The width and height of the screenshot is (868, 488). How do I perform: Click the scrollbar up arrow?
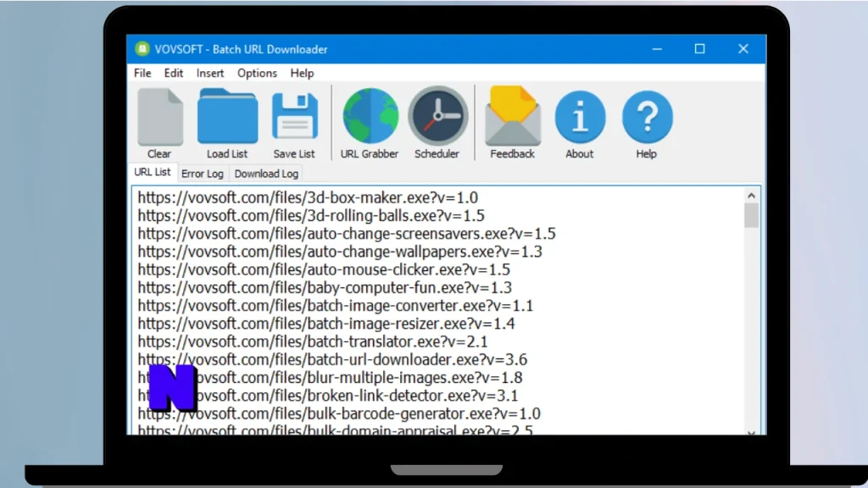pyautogui.click(x=751, y=196)
